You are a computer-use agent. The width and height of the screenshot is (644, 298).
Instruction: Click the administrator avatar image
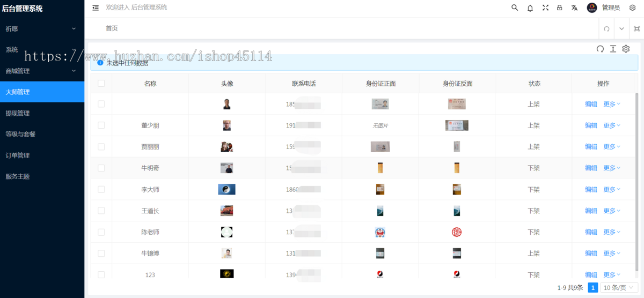point(592,8)
